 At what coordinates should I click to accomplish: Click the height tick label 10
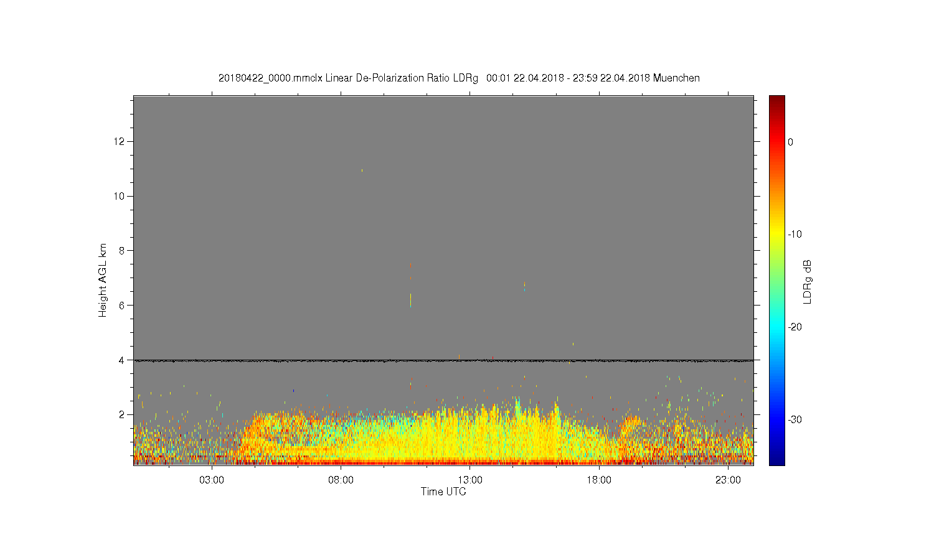click(x=120, y=196)
